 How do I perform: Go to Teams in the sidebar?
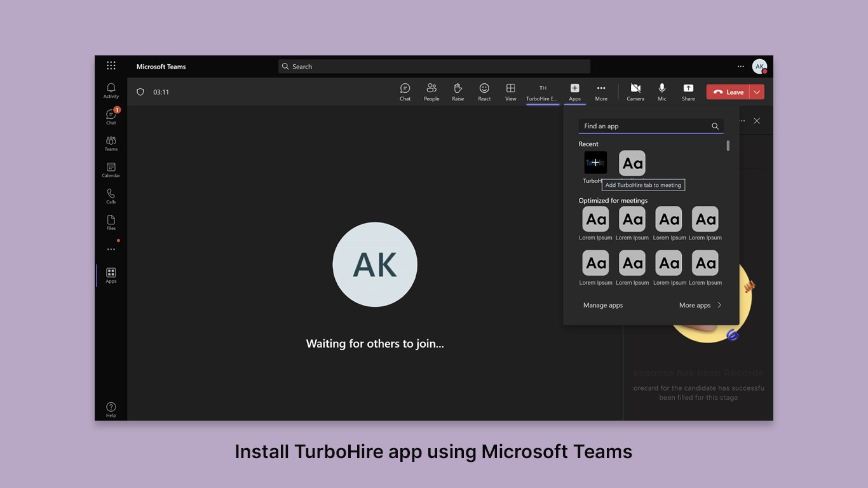(111, 144)
